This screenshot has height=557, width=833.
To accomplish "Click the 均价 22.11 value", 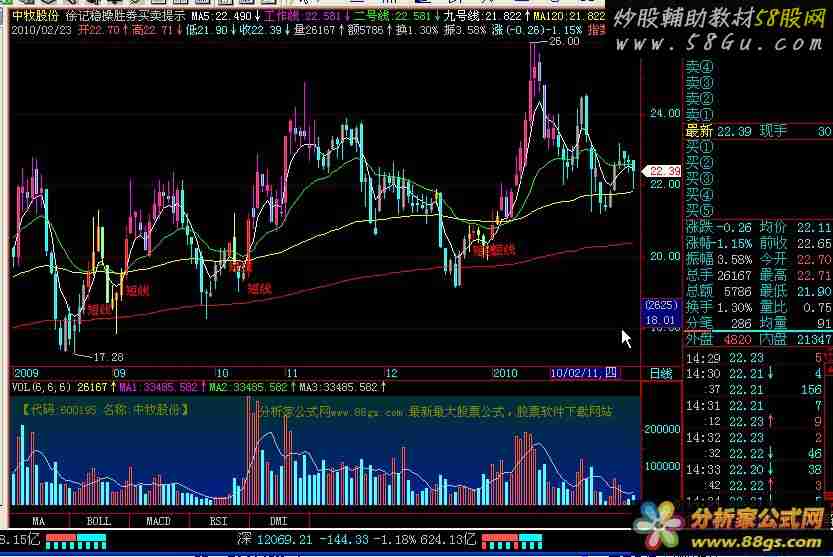I will [x=795, y=227].
